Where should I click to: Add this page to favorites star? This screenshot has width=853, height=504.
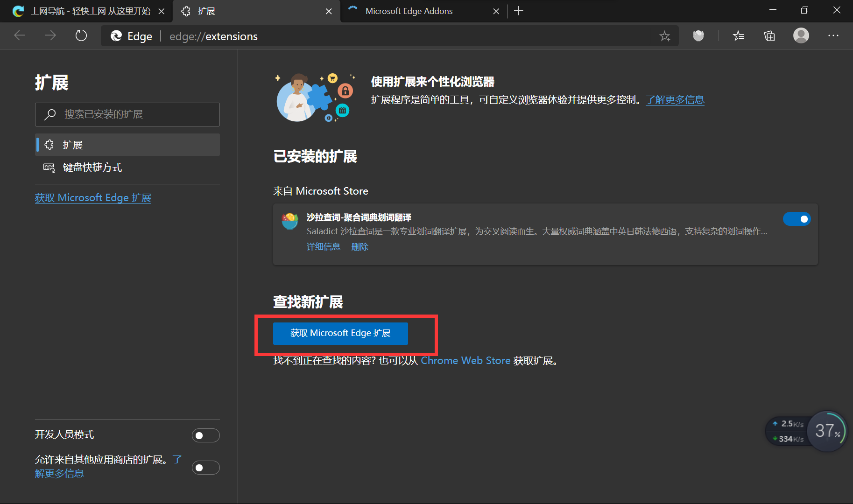(665, 36)
